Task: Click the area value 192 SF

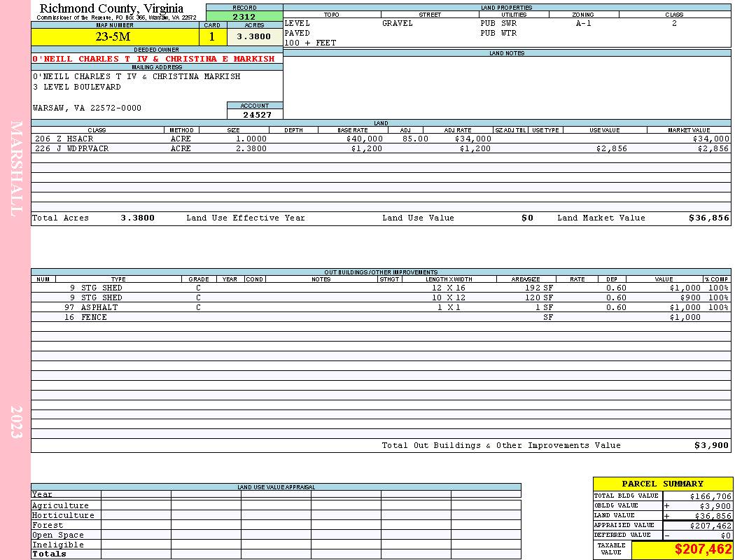Action: [539, 288]
